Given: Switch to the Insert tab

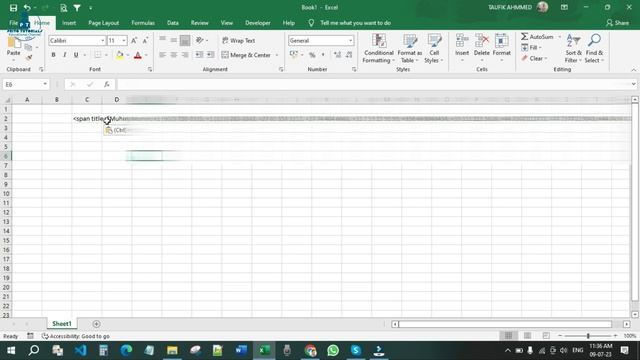Looking at the screenshot, I should pyautogui.click(x=69, y=23).
